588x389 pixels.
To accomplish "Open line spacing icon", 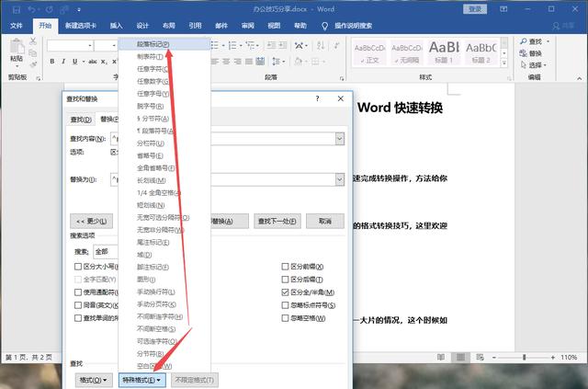I will pos(276,62).
